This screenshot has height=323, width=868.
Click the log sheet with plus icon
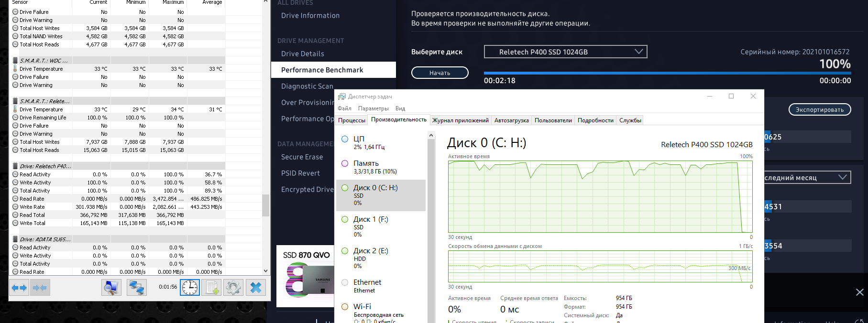point(211,288)
